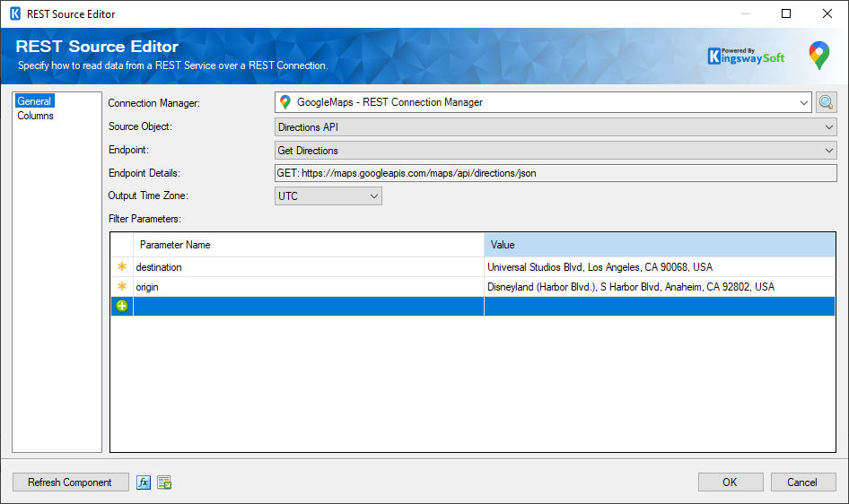849x504 pixels.
Task: Click the asterisk icon beside origin
Action: point(122,287)
